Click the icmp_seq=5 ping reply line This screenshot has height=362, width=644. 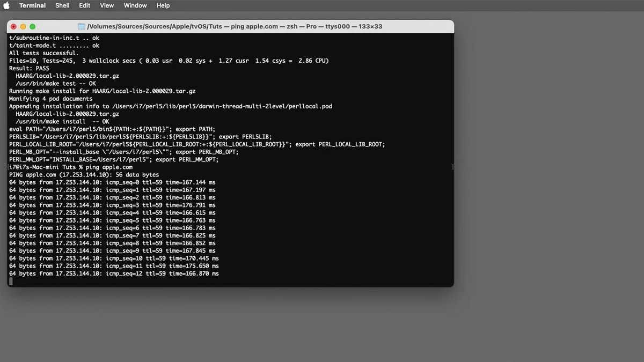click(x=112, y=220)
